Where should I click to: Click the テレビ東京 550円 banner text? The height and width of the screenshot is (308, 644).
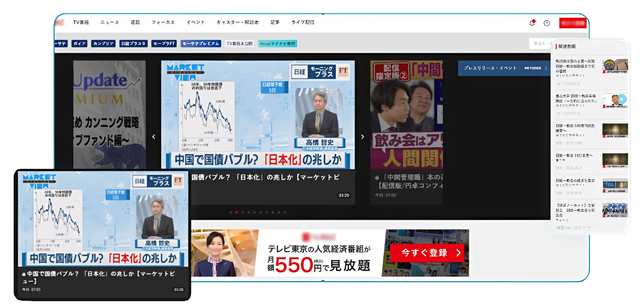coord(319,259)
